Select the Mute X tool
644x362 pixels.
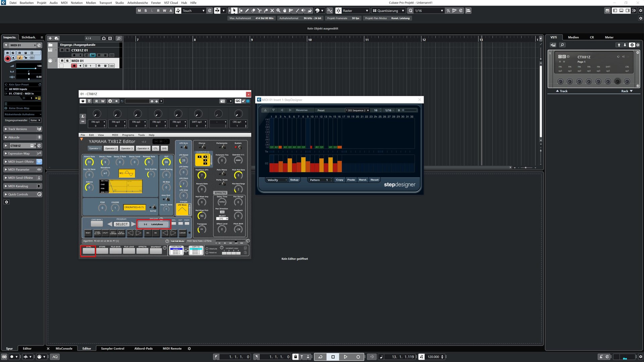pyautogui.click(x=272, y=11)
